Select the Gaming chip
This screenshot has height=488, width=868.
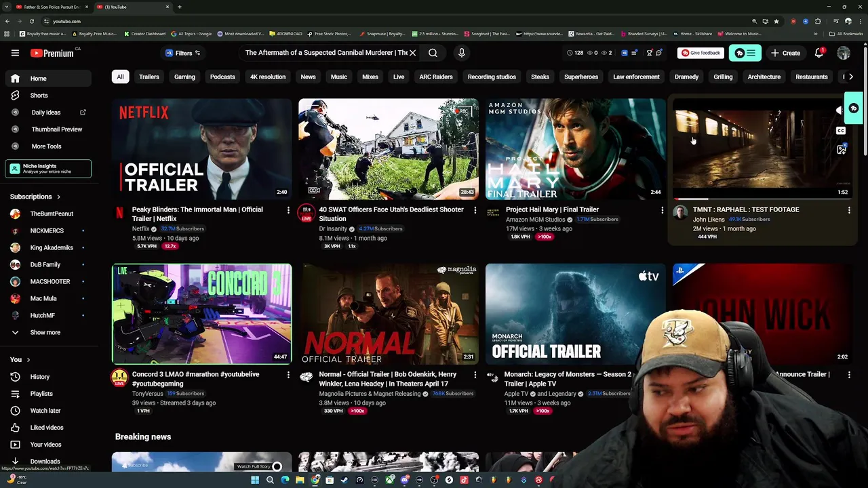(x=184, y=77)
